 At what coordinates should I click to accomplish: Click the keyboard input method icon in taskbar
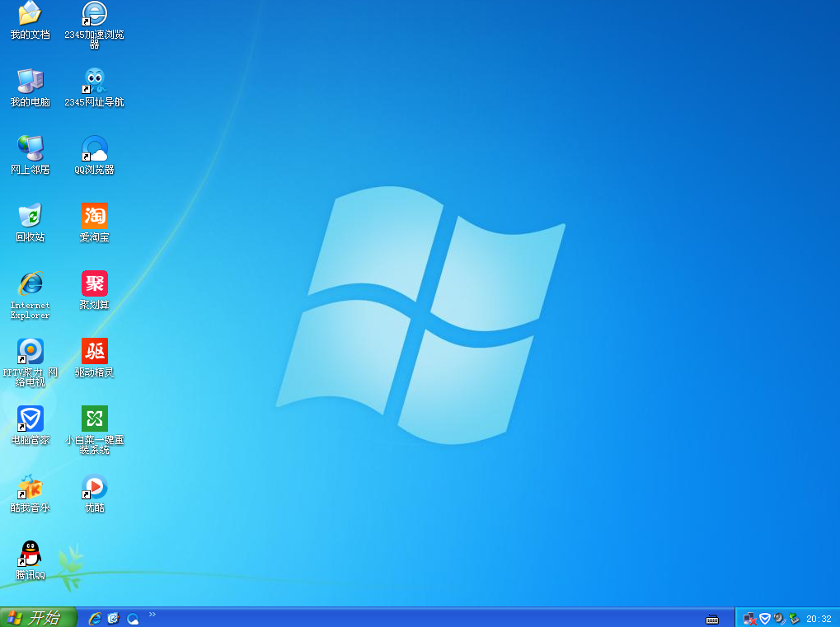click(712, 619)
